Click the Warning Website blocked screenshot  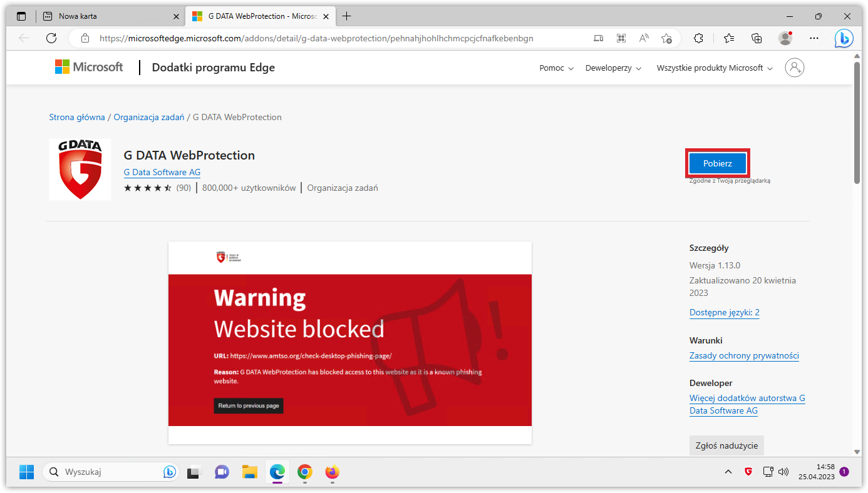350,343
